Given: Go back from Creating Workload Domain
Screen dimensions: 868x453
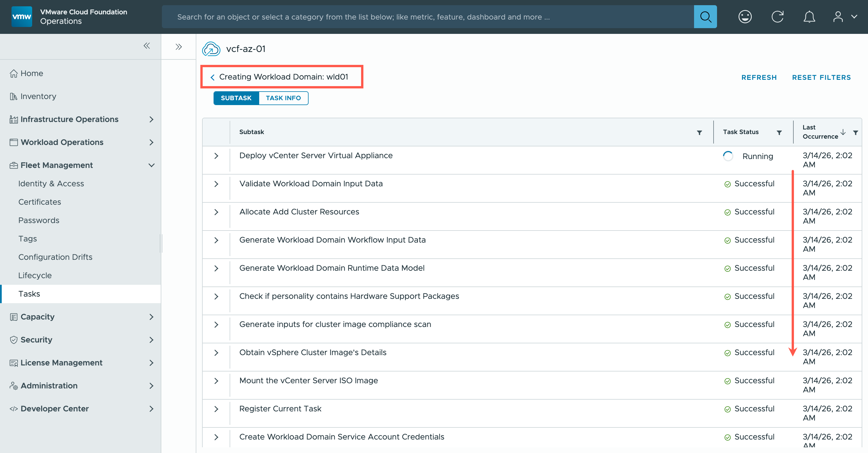Looking at the screenshot, I should 213,77.
